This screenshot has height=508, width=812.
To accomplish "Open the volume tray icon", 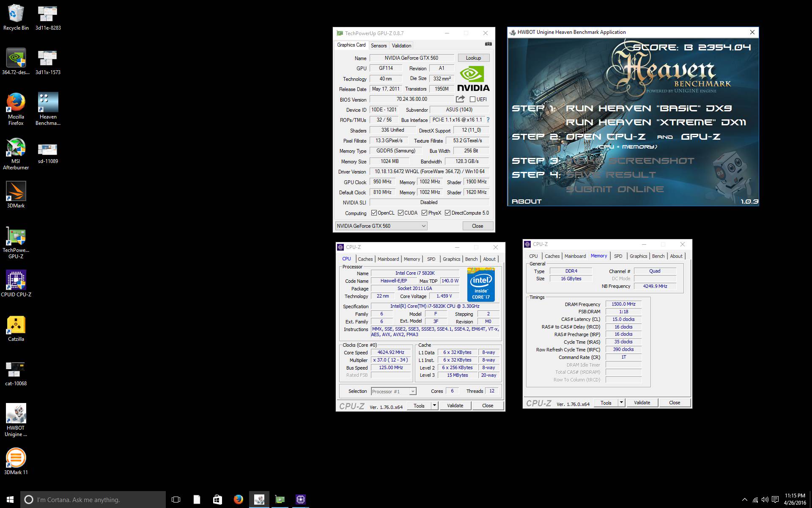I will [x=765, y=500].
